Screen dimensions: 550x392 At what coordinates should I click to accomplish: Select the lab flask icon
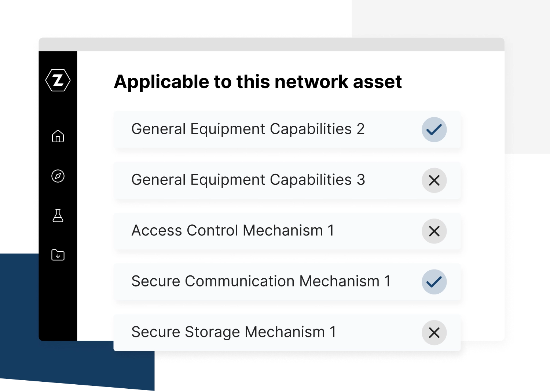(x=58, y=216)
